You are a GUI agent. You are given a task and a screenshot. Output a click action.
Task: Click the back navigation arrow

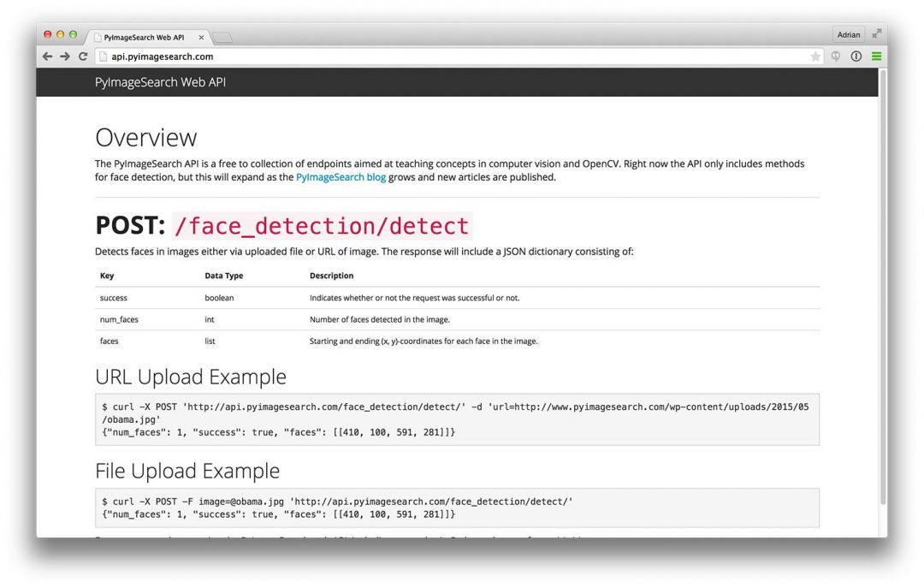coord(47,56)
